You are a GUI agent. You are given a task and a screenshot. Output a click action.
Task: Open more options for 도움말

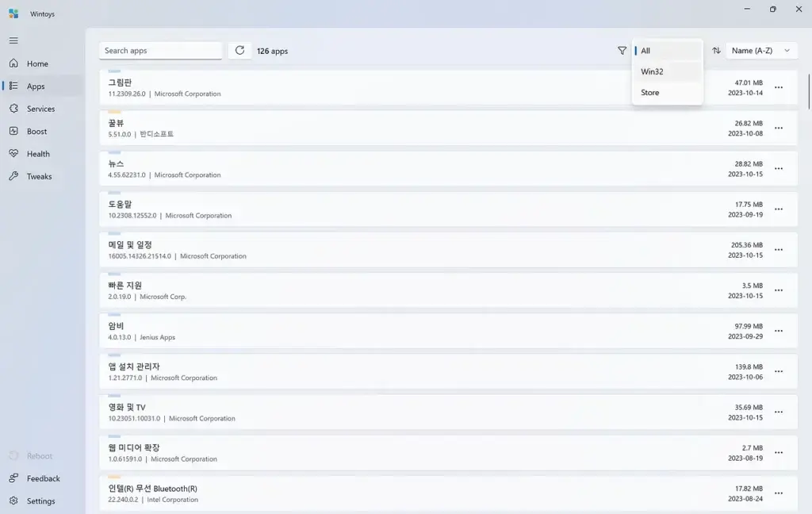[x=779, y=209]
